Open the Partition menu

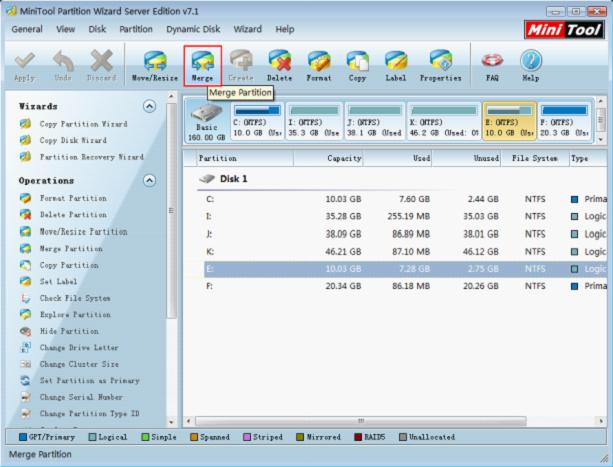pyautogui.click(x=136, y=29)
